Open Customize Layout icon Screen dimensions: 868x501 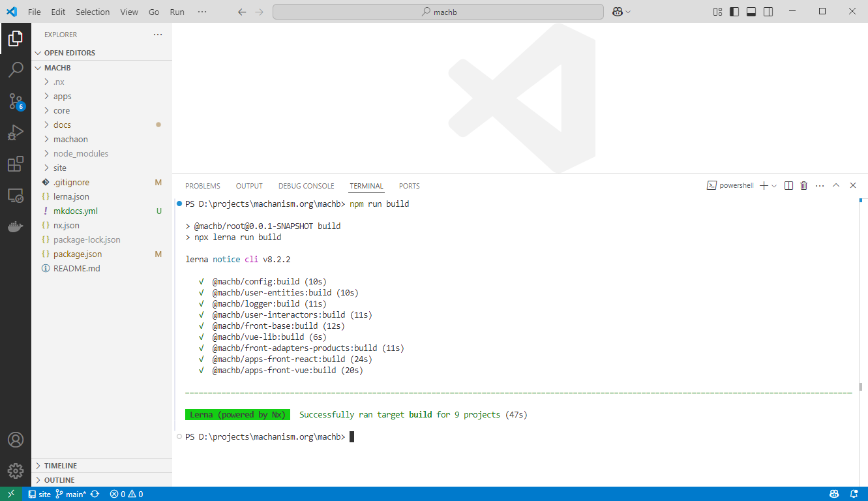click(717, 12)
